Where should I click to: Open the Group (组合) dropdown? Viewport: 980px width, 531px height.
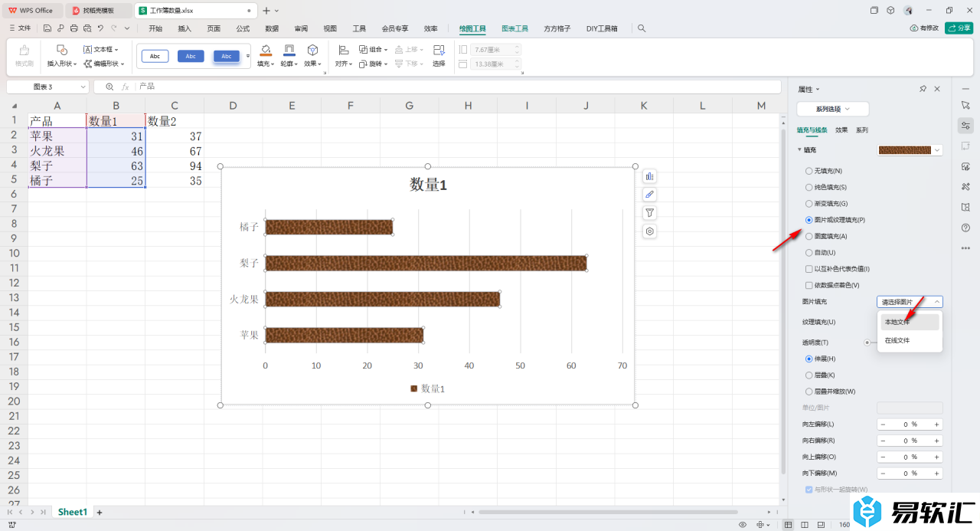(x=374, y=49)
